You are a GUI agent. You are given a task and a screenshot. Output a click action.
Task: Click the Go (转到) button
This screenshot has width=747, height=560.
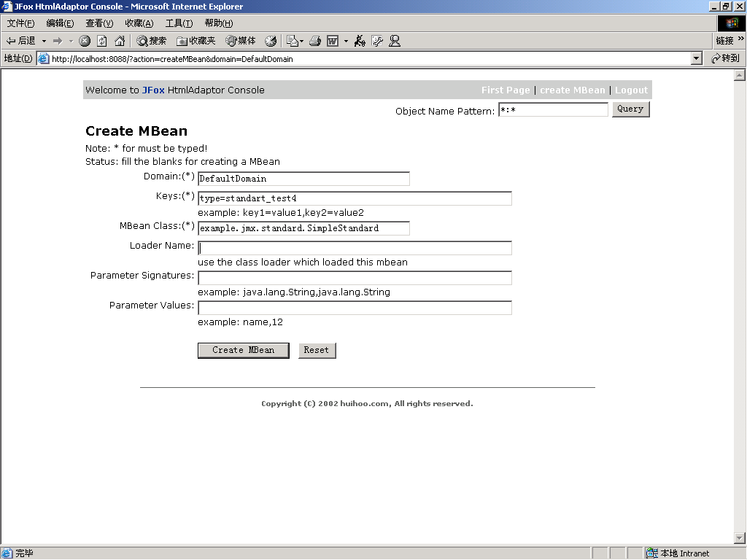click(x=725, y=58)
